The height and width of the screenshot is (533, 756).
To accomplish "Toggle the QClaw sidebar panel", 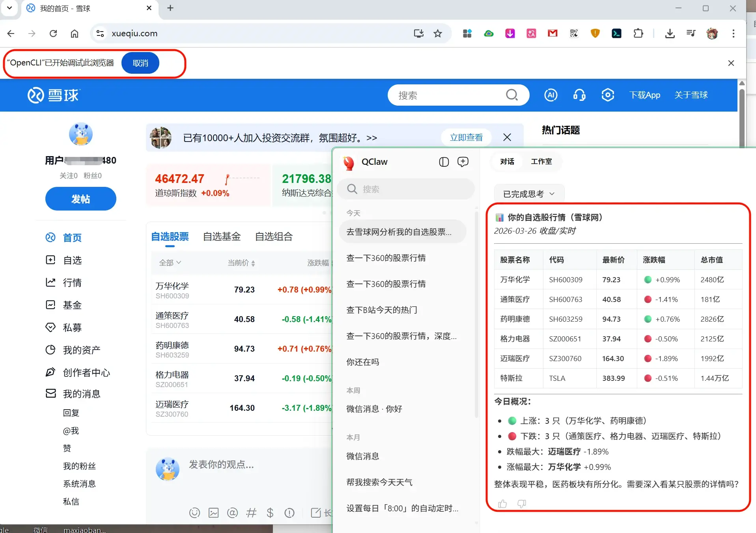I will point(444,162).
